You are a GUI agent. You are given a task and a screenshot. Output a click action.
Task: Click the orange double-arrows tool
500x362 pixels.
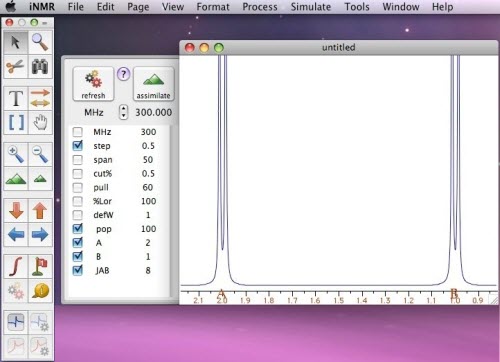[40, 98]
